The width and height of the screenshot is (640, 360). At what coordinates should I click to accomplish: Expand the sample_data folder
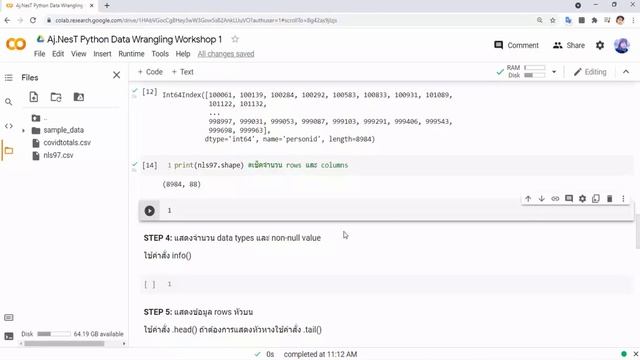pos(23,131)
